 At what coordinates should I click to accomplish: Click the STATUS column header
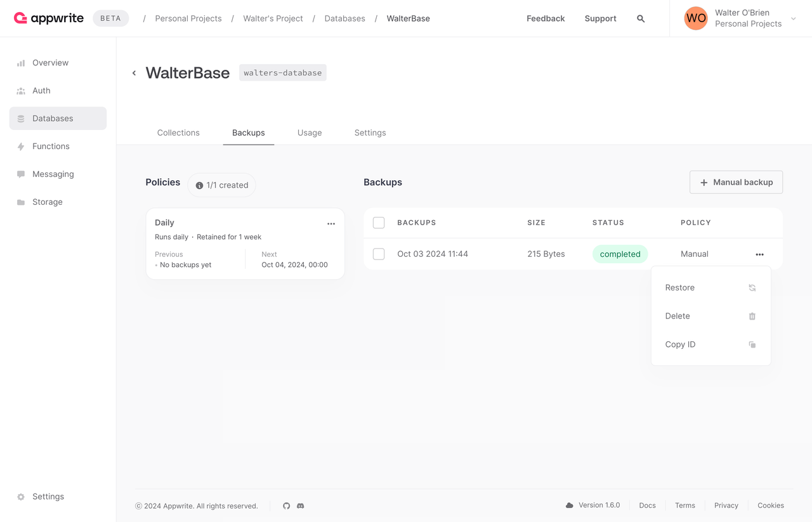click(608, 223)
